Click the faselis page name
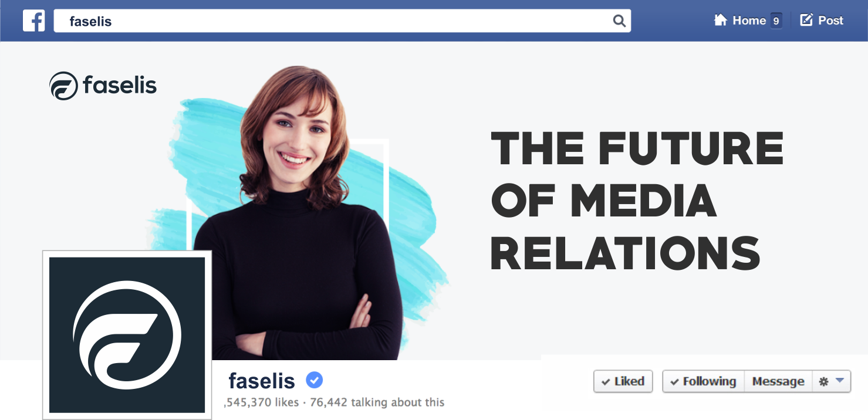The width and height of the screenshot is (868, 420). coord(262,381)
